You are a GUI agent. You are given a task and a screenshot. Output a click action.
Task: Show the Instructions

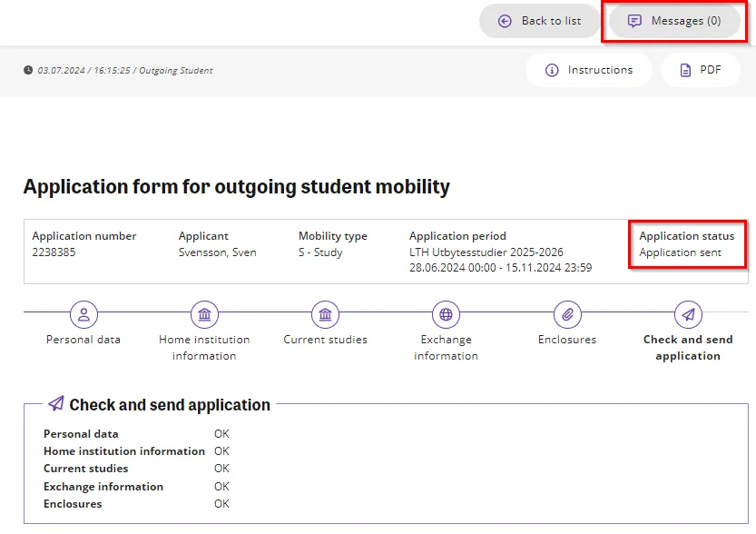pyautogui.click(x=588, y=70)
